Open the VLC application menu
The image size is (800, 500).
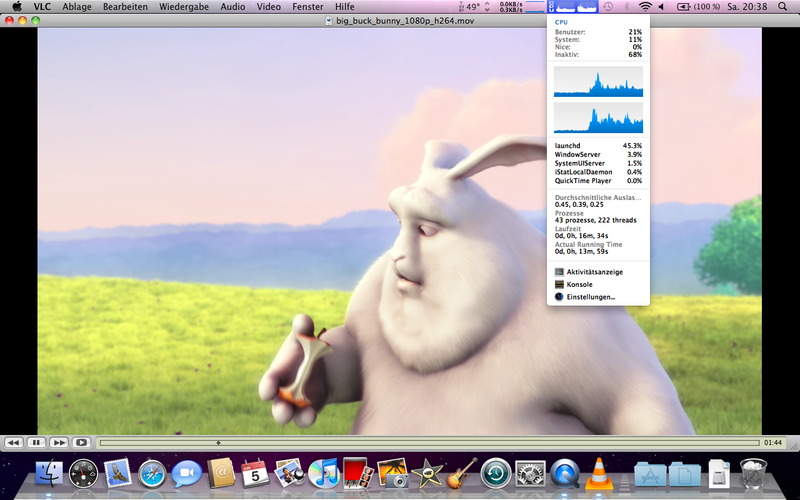(x=42, y=7)
